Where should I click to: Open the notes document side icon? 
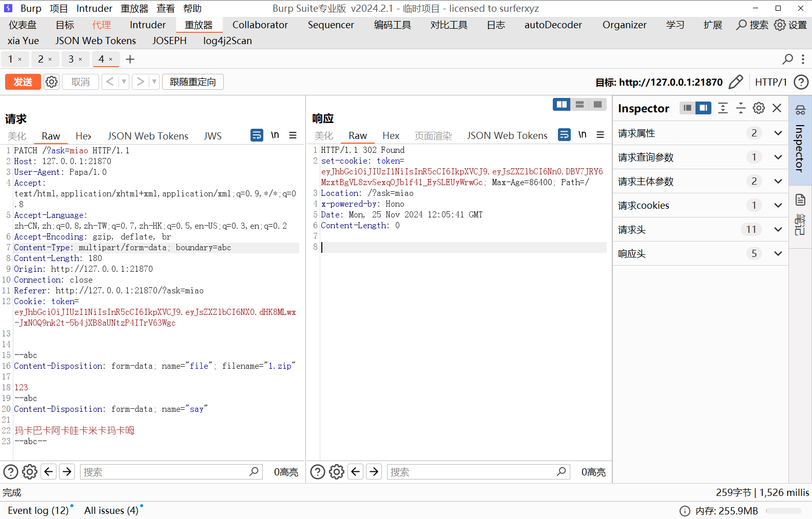[800, 199]
